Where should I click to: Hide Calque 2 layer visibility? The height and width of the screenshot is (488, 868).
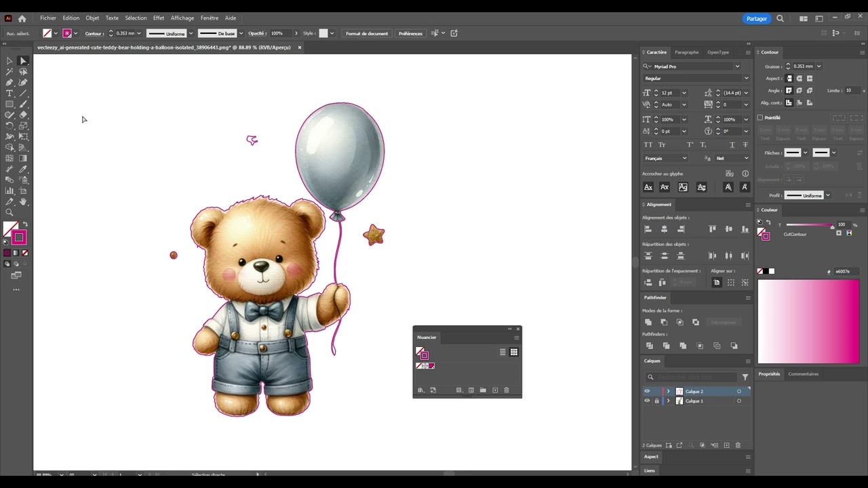coord(647,391)
